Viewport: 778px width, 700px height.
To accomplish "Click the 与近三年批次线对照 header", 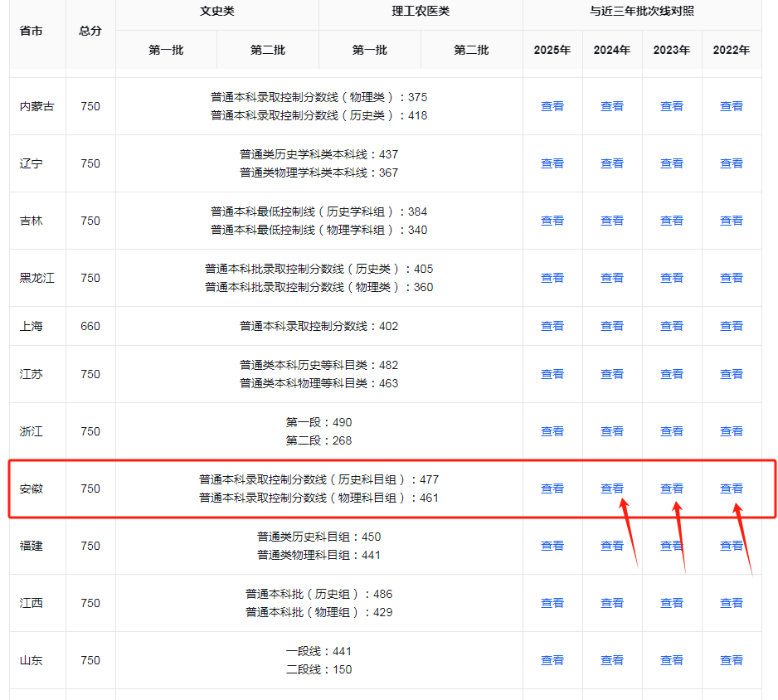I will tap(641, 11).
